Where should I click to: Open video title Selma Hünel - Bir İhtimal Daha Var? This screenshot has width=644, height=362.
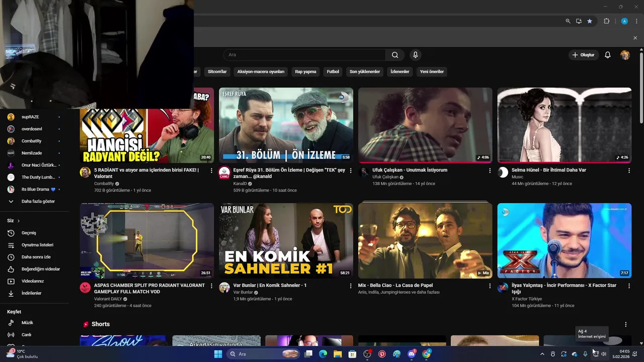(x=548, y=170)
